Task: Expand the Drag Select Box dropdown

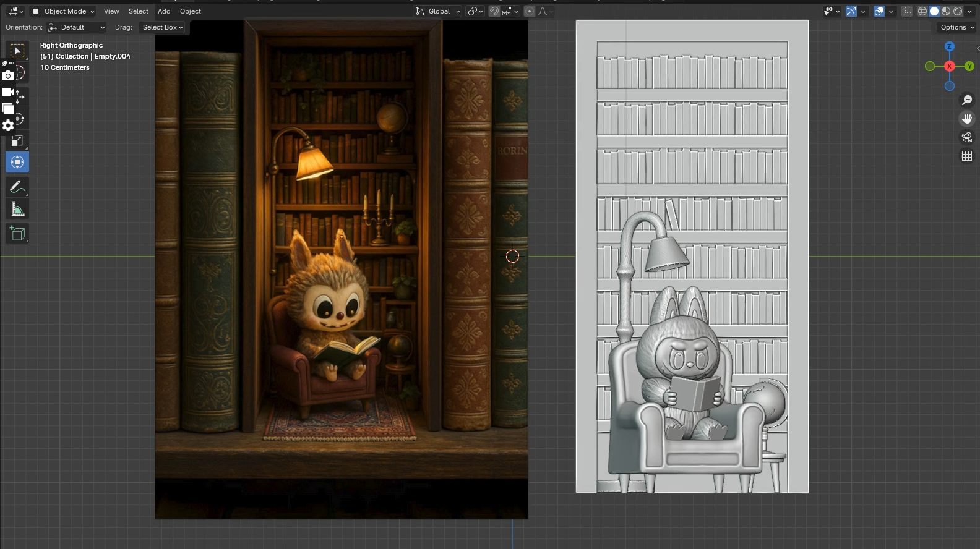Action: [x=163, y=27]
